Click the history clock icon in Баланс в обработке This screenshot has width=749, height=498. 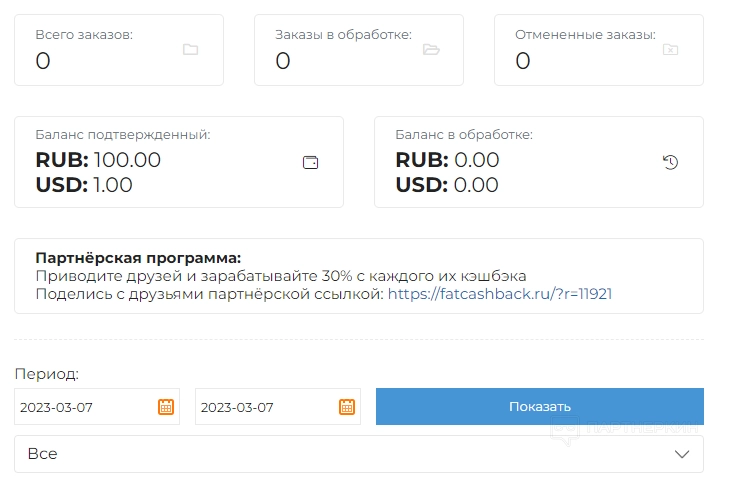[671, 162]
